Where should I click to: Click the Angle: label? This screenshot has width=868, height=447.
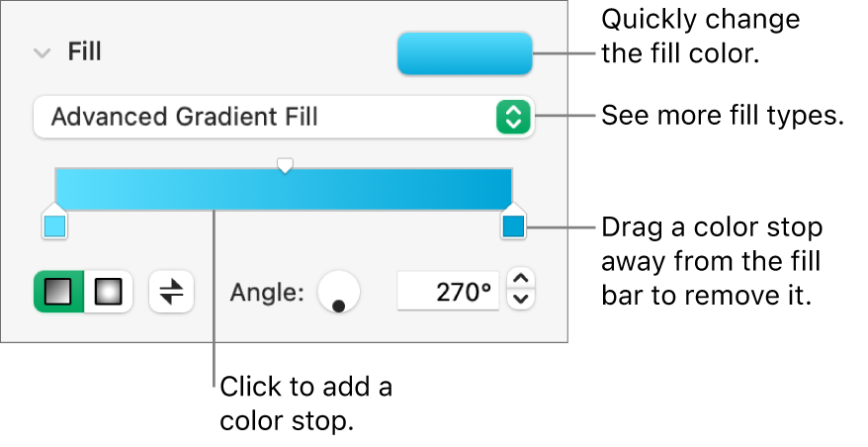(267, 292)
